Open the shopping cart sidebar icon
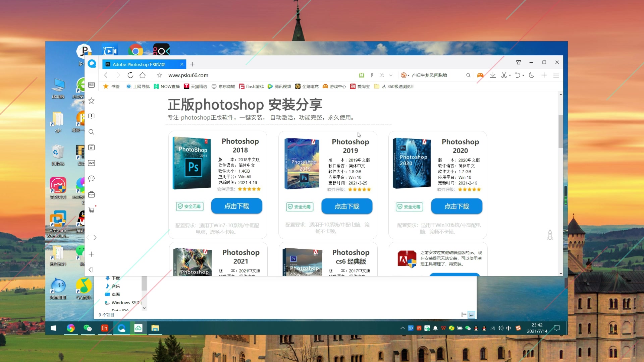644x362 pixels. pos(91,210)
